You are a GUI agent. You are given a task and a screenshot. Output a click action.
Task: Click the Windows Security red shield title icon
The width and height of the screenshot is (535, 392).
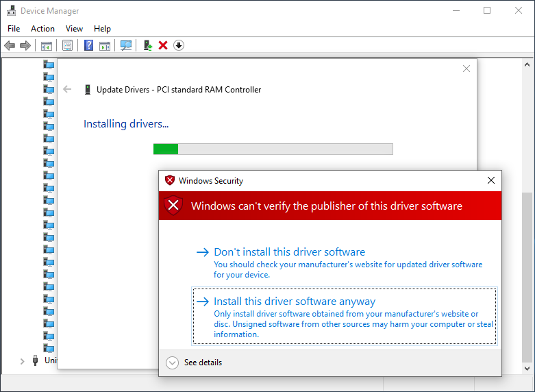click(x=170, y=180)
